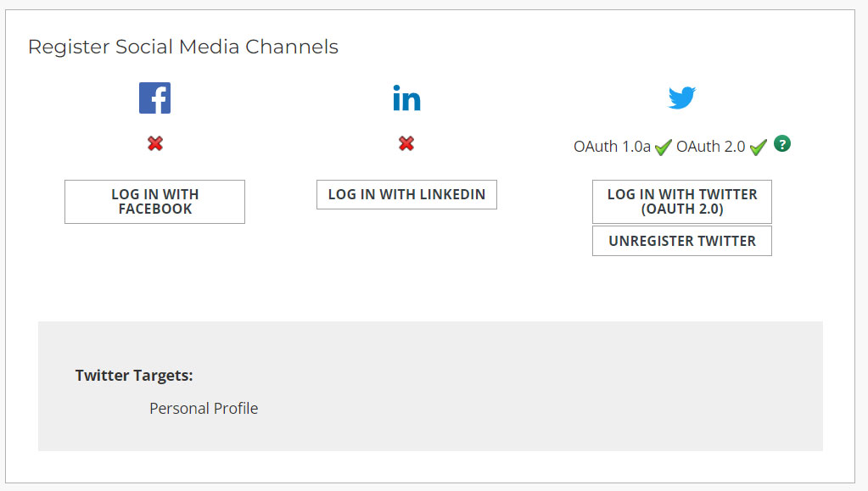The image size is (868, 491).
Task: Click the Facebook logo icon
Action: pos(154,98)
